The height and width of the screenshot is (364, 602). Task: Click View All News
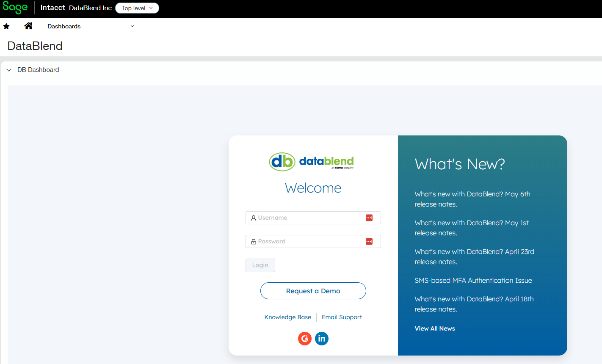point(435,328)
